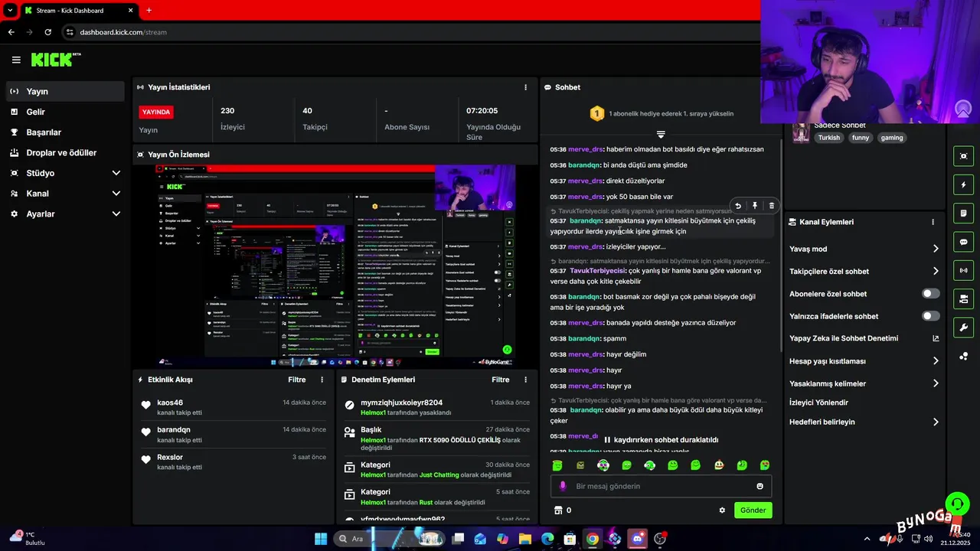
Task: Click İzleyici Yönlendir
Action: (x=818, y=403)
